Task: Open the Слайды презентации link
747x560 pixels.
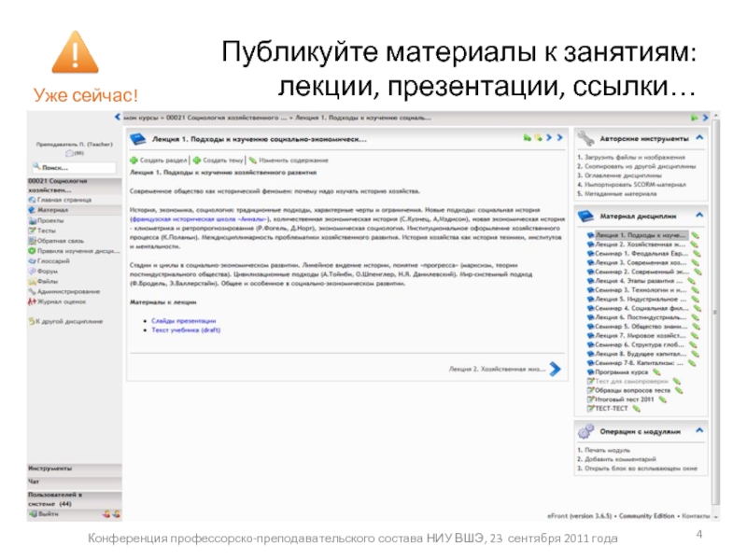Action: (183, 321)
